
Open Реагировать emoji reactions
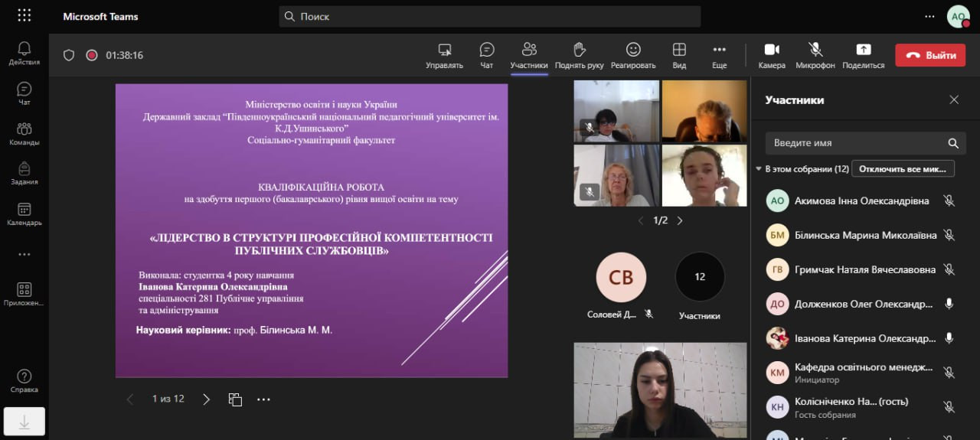point(633,51)
